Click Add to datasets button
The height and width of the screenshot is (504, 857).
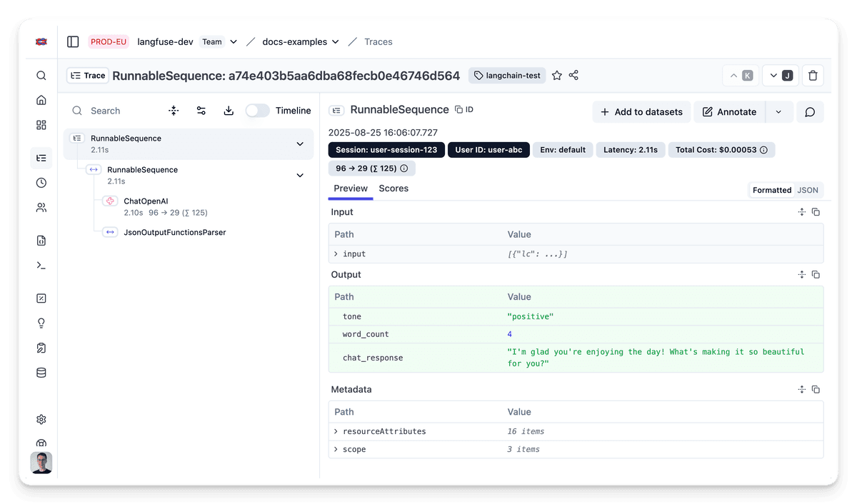(641, 112)
